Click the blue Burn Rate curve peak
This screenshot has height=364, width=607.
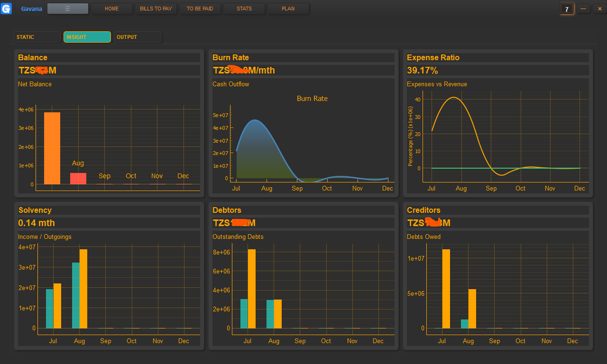click(x=255, y=120)
